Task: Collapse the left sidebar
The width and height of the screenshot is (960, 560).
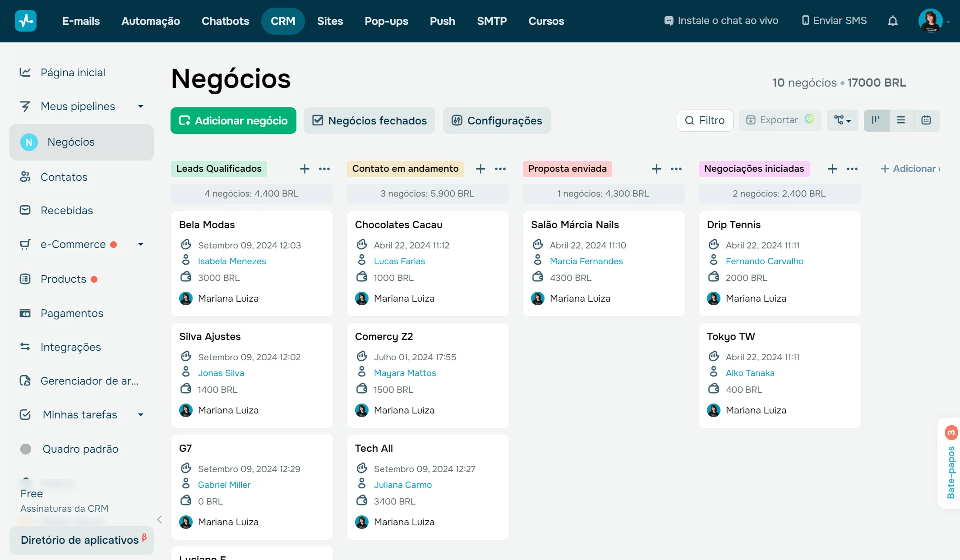Action: 159,519
